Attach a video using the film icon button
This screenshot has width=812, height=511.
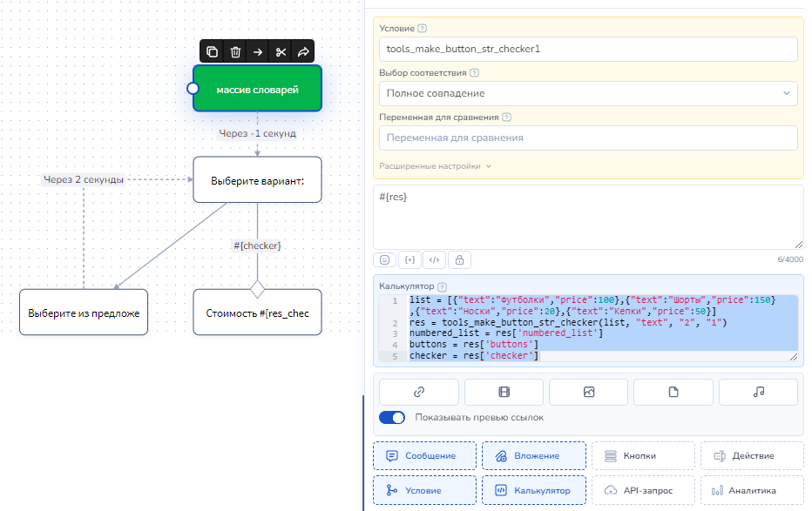point(504,392)
